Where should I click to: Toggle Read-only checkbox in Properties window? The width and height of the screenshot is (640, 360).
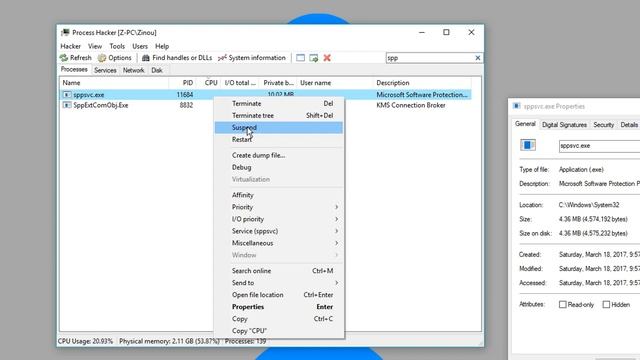(x=562, y=304)
